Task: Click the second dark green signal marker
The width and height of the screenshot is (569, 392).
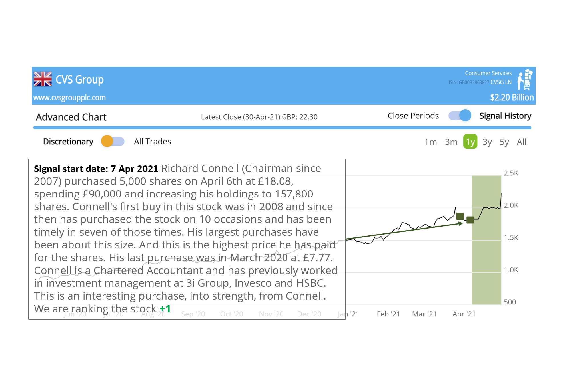Action: (x=470, y=220)
